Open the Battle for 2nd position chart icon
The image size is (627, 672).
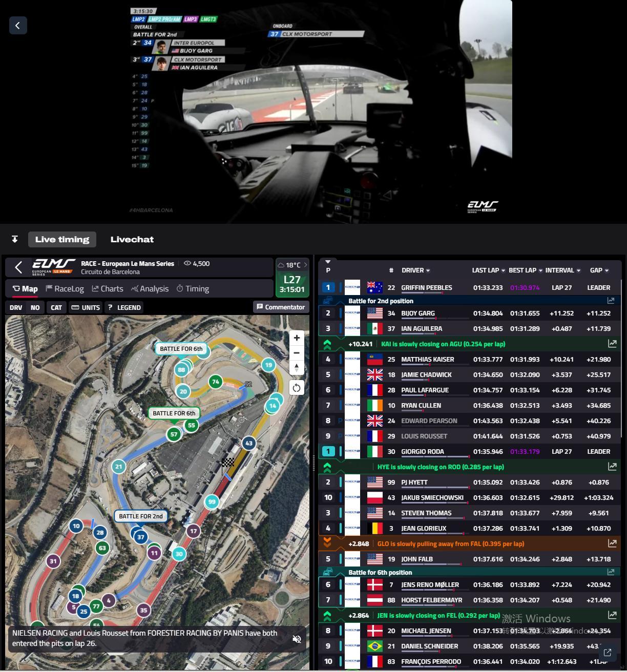pos(611,301)
